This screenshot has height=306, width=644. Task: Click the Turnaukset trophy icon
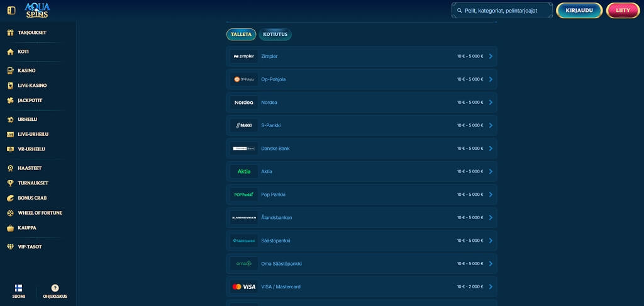11,183
